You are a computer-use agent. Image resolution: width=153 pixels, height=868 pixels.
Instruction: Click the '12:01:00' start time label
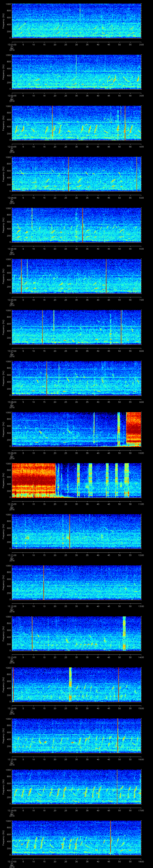point(12,44)
